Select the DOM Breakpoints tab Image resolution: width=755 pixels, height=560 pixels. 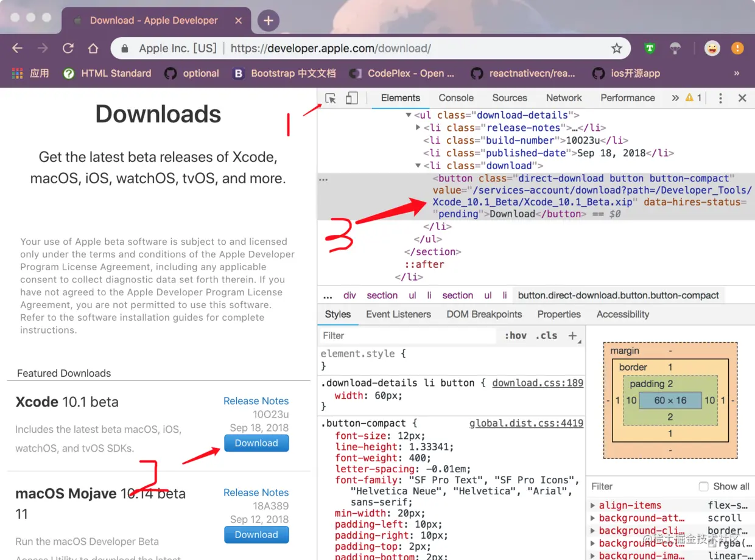coord(484,314)
